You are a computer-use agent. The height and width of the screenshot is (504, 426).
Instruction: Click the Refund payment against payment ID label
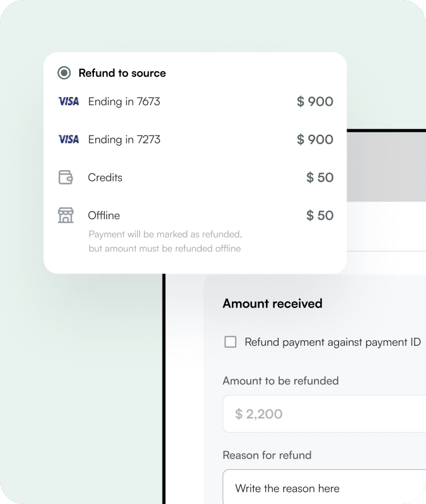(333, 342)
